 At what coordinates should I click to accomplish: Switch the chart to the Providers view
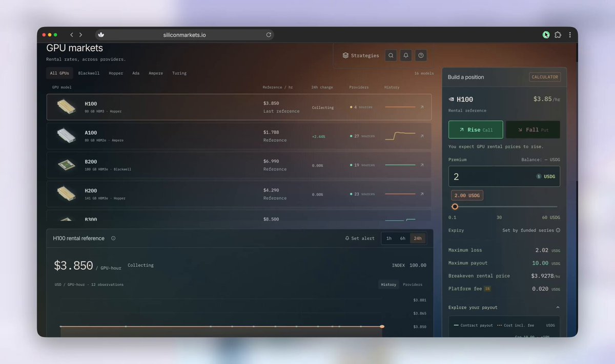point(413,285)
